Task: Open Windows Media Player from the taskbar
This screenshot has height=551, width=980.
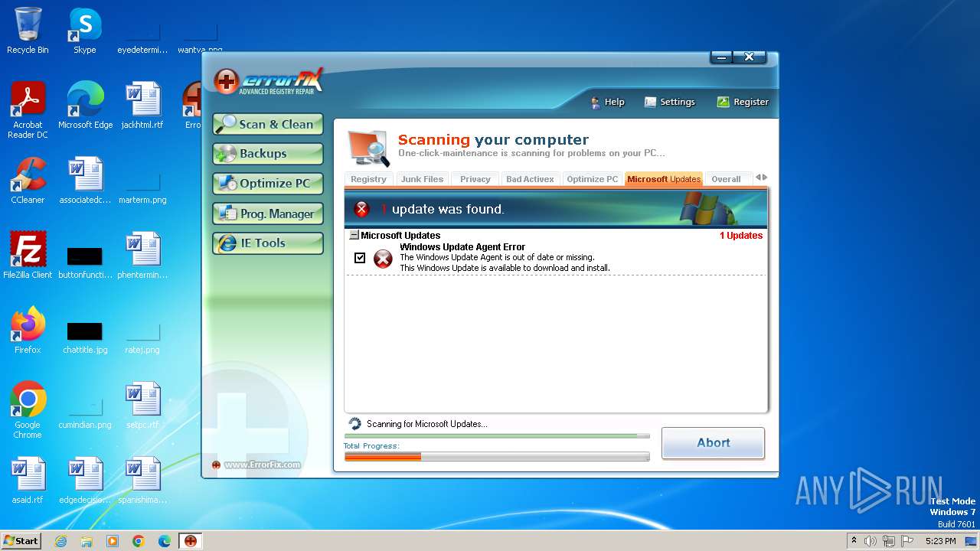Action: click(x=113, y=541)
